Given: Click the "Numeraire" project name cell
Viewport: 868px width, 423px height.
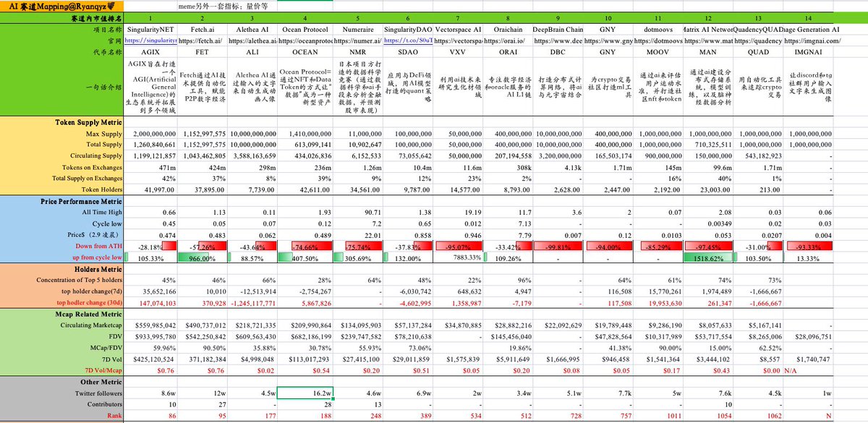Looking at the screenshot, I should (x=357, y=30).
